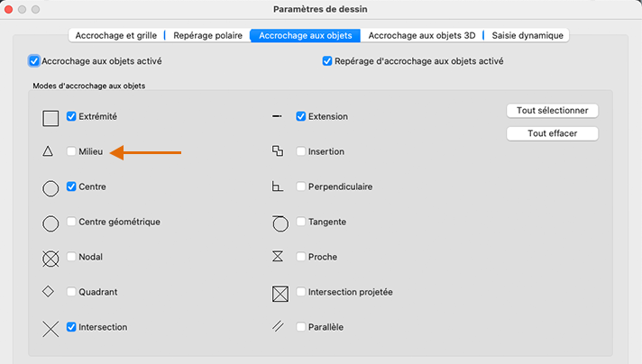
Task: Click the Proche hourglass snap icon
Action: click(x=278, y=257)
